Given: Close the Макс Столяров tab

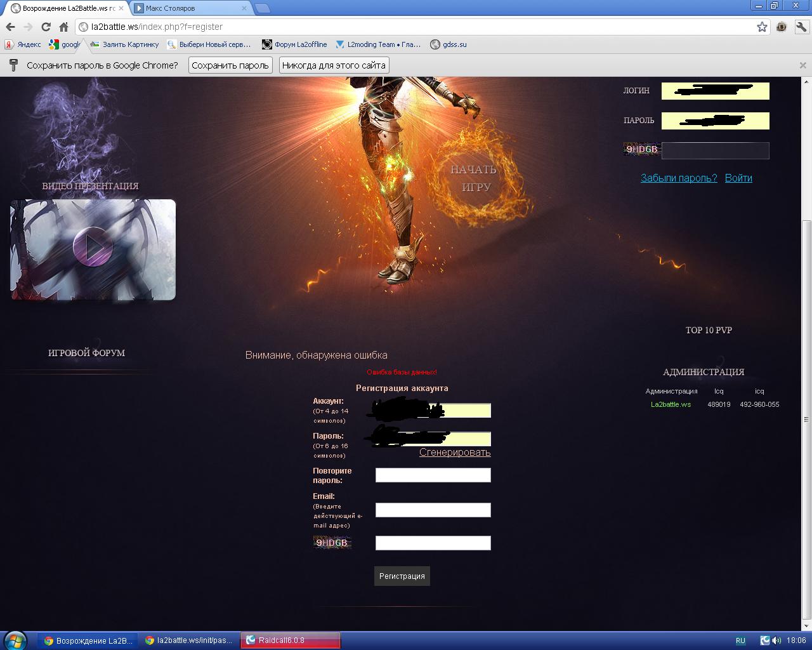Looking at the screenshot, I should point(245,8).
